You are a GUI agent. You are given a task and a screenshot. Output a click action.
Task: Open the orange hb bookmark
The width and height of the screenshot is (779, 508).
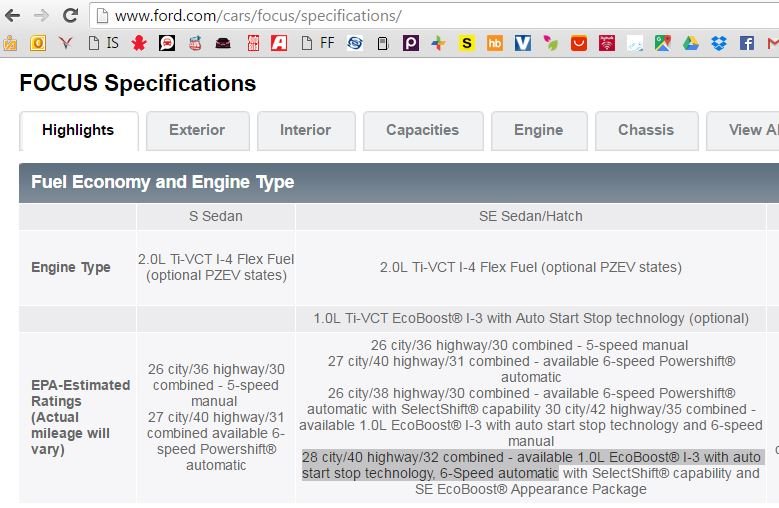click(x=494, y=43)
